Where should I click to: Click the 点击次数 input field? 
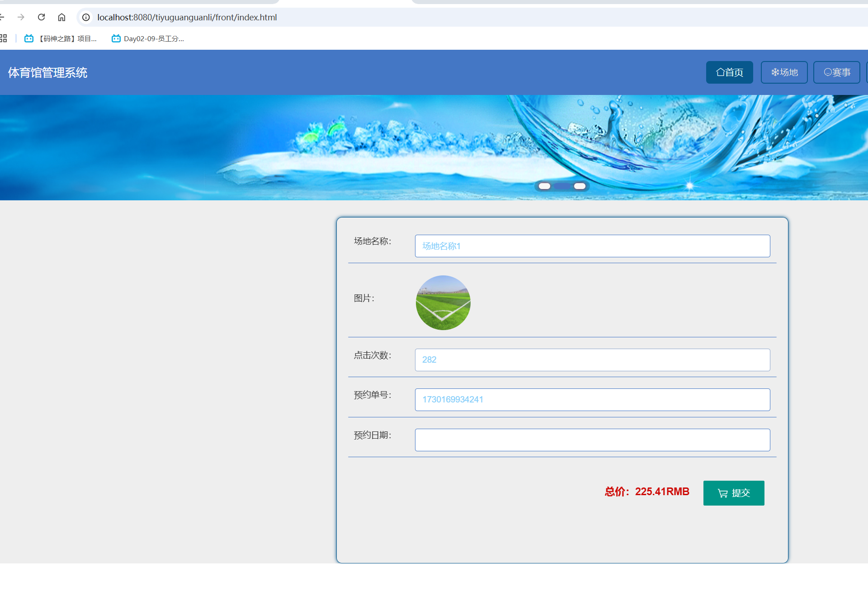592,360
